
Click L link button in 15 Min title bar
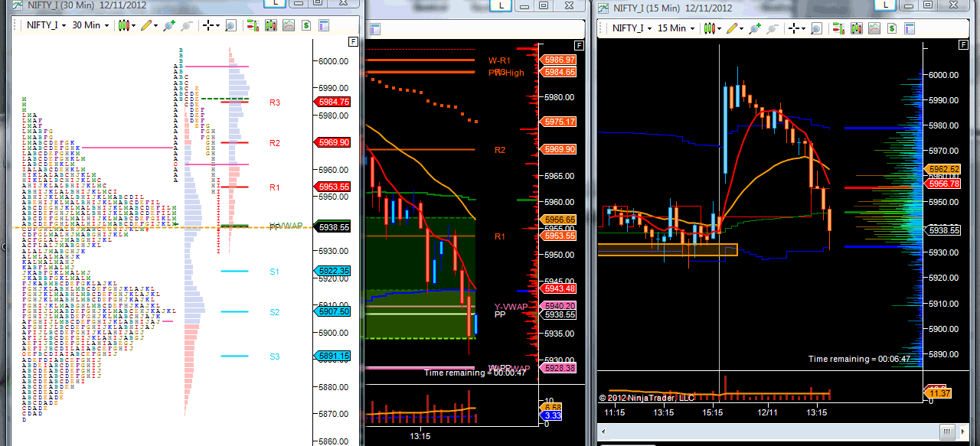(x=884, y=4)
